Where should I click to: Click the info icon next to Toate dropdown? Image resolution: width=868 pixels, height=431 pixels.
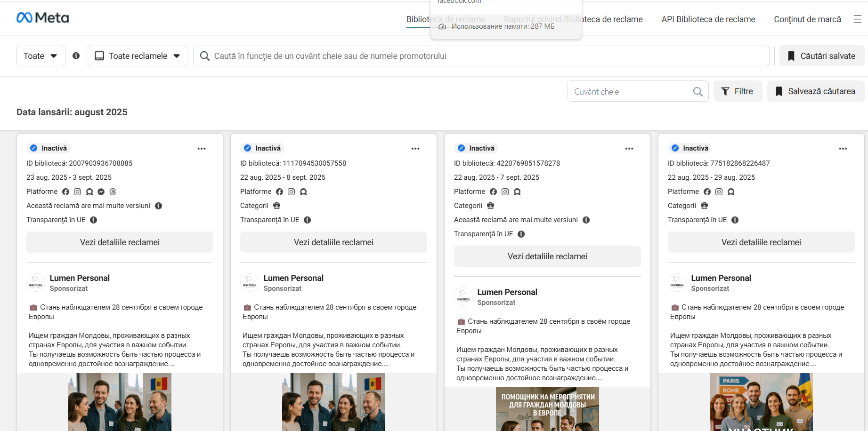(x=76, y=56)
